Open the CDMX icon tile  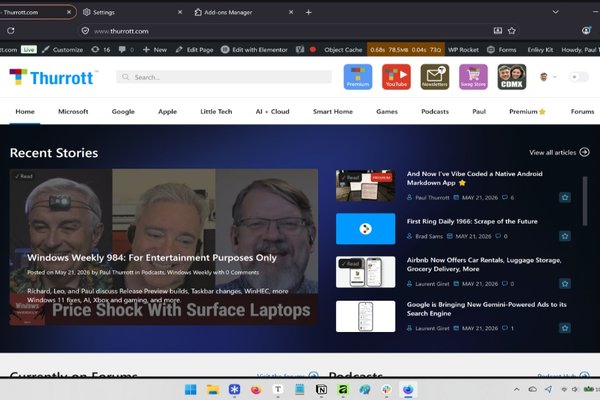[512, 77]
